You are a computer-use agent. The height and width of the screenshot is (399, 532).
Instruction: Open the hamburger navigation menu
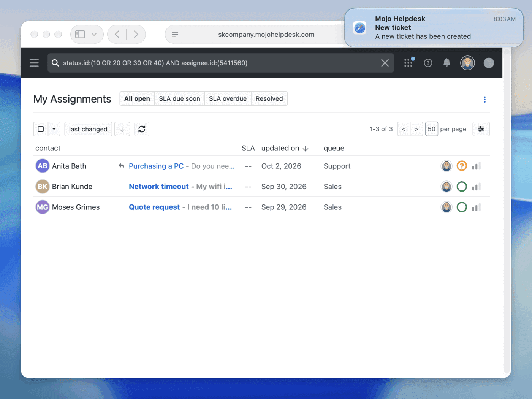[x=34, y=63]
